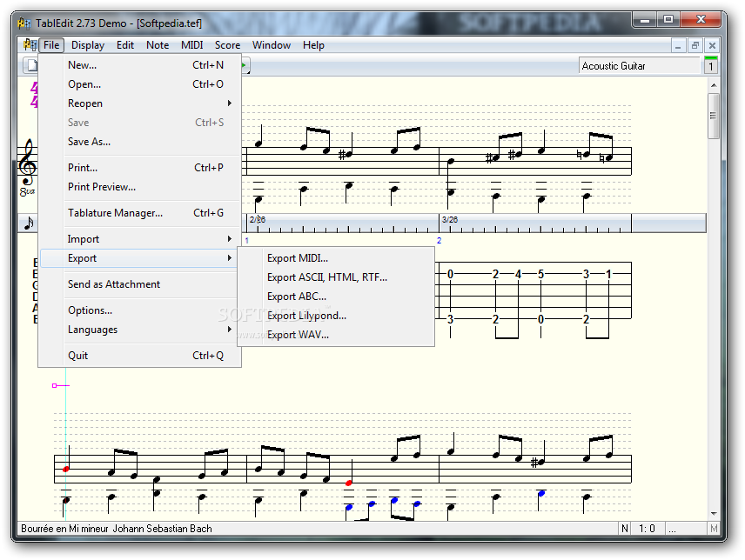This screenshot has height=560, width=745.
Task: Expand the Export submenu
Action: [139, 258]
